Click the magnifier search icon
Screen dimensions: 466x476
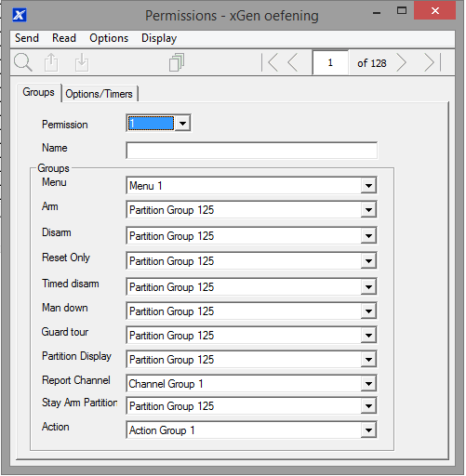pyautogui.click(x=23, y=63)
